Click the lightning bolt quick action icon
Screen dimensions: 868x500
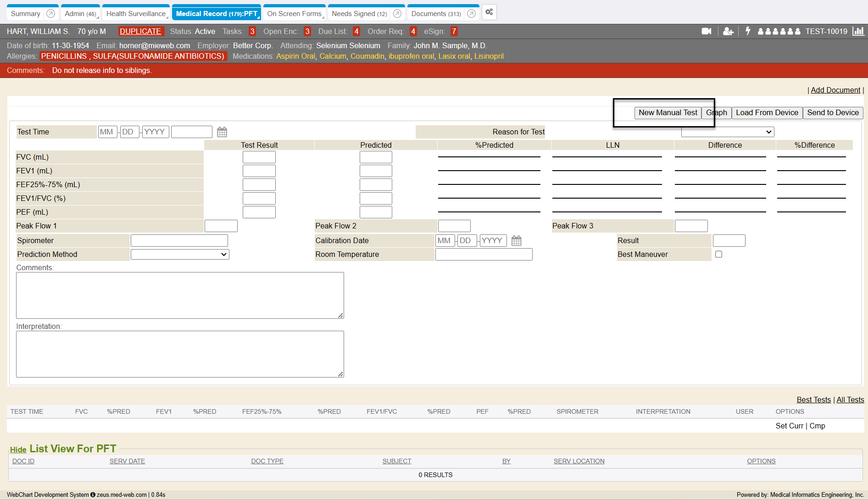click(748, 31)
